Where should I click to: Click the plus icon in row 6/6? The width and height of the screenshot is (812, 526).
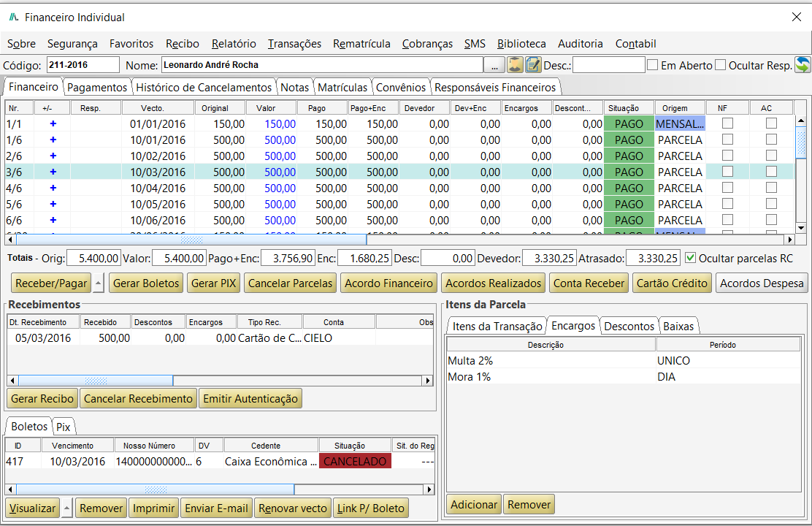pyautogui.click(x=53, y=220)
